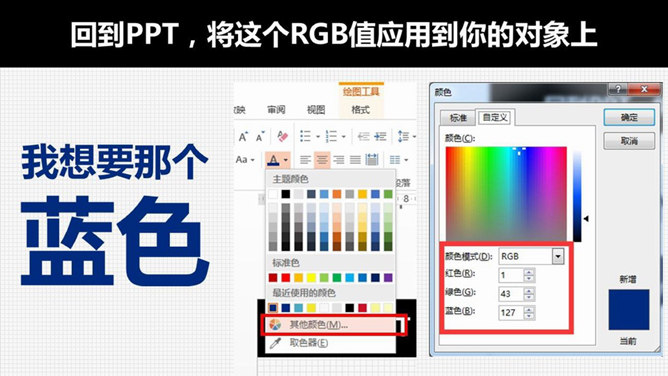
Task: Click the increase indent icon
Action: tap(380, 136)
